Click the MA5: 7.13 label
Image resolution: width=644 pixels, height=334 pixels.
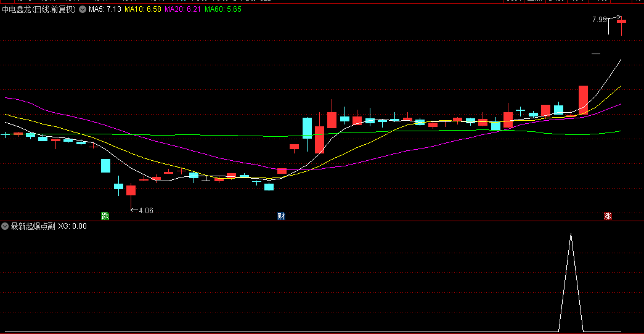[x=105, y=9]
